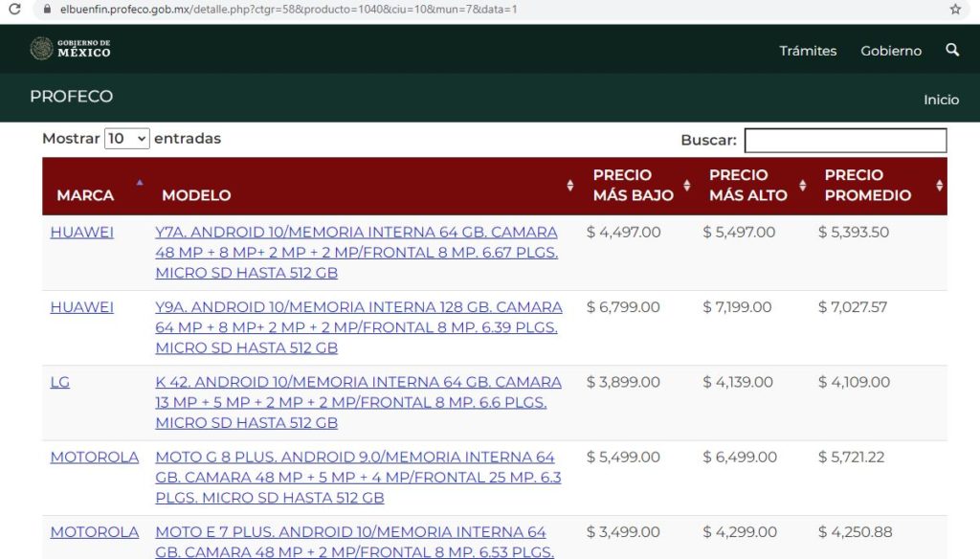Open MOTOROLA brand link for Moto E 7 Plus

[95, 532]
